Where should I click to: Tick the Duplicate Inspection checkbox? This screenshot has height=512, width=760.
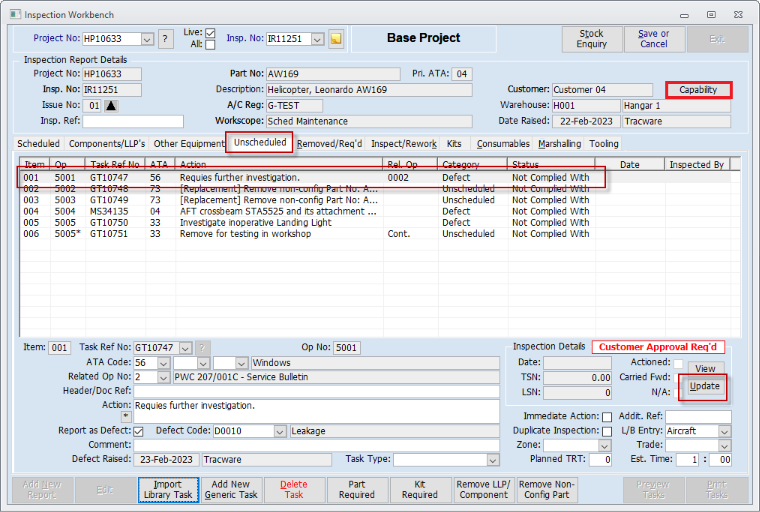607,432
